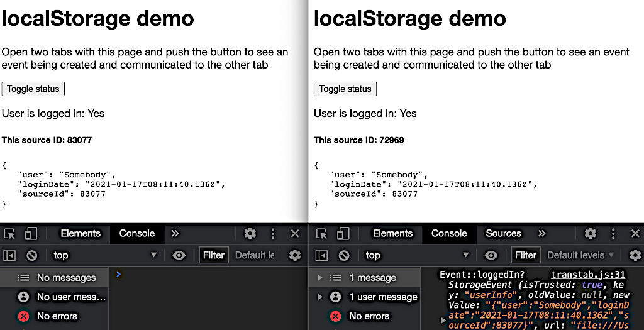Expand the 1 user message group arrow
Image resolution: width=644 pixels, height=330 pixels.
(320, 297)
